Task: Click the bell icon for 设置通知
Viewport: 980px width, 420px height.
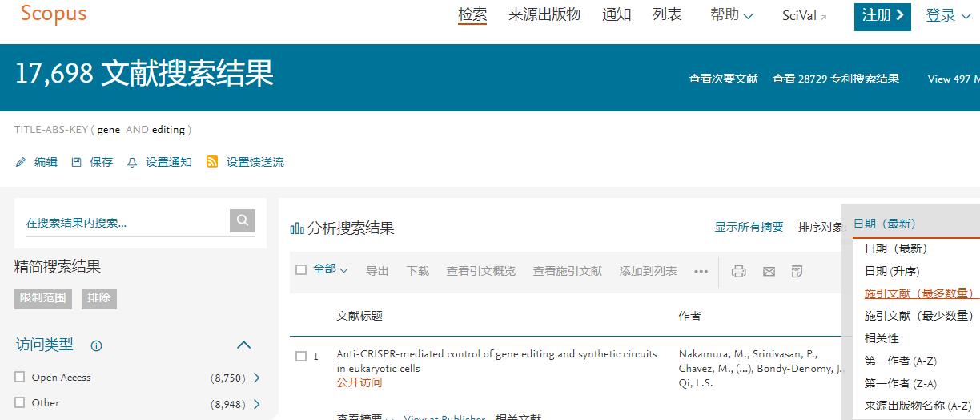Action: click(132, 162)
